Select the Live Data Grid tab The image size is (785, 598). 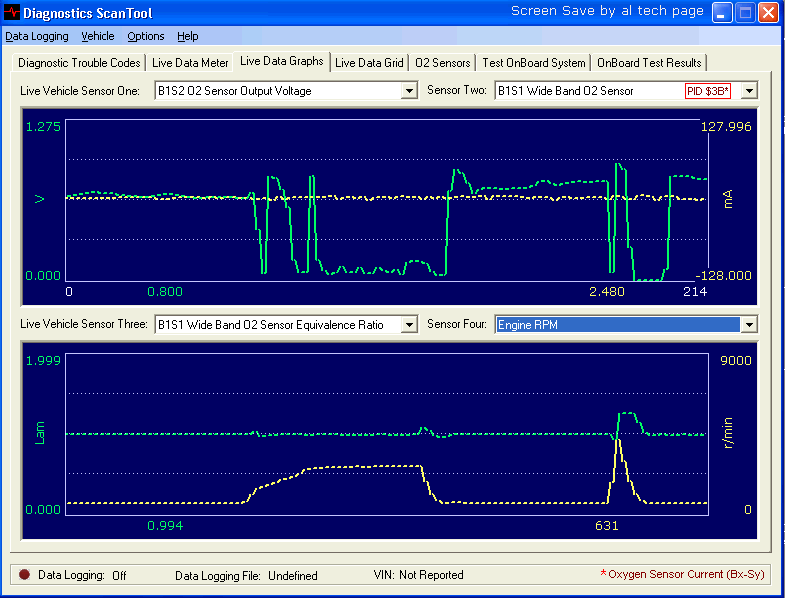[x=369, y=63]
